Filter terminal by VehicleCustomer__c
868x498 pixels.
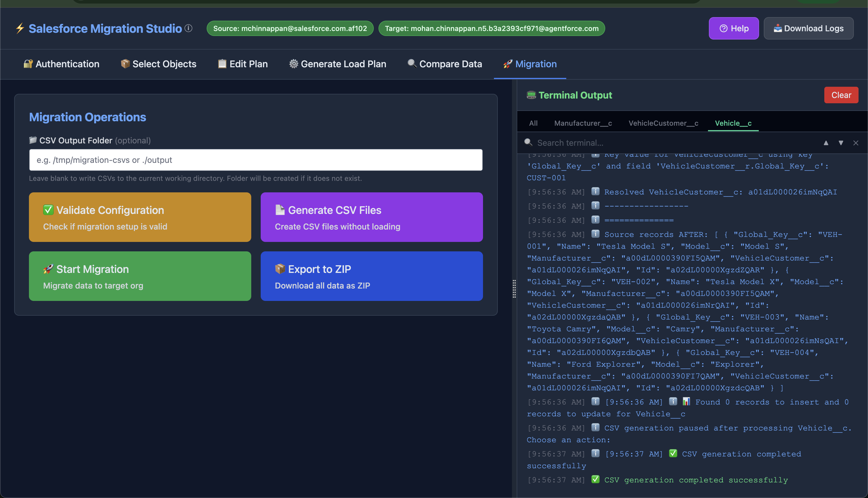[663, 123]
